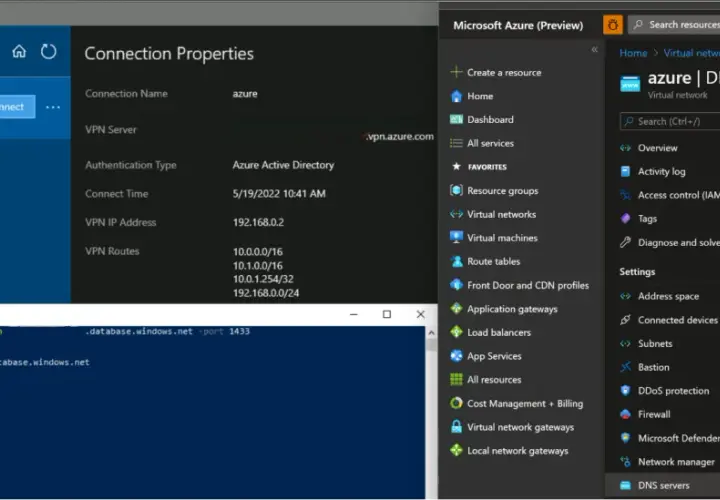This screenshot has width=720, height=500.
Task: Open the VPN connection ellipsis menu
Action: click(x=53, y=107)
